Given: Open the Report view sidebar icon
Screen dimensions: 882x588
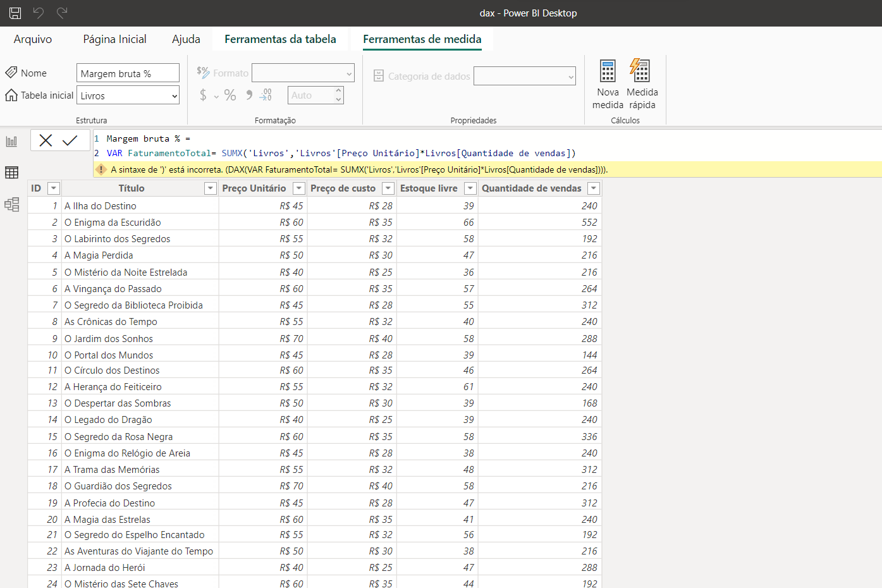Looking at the screenshot, I should [11, 141].
